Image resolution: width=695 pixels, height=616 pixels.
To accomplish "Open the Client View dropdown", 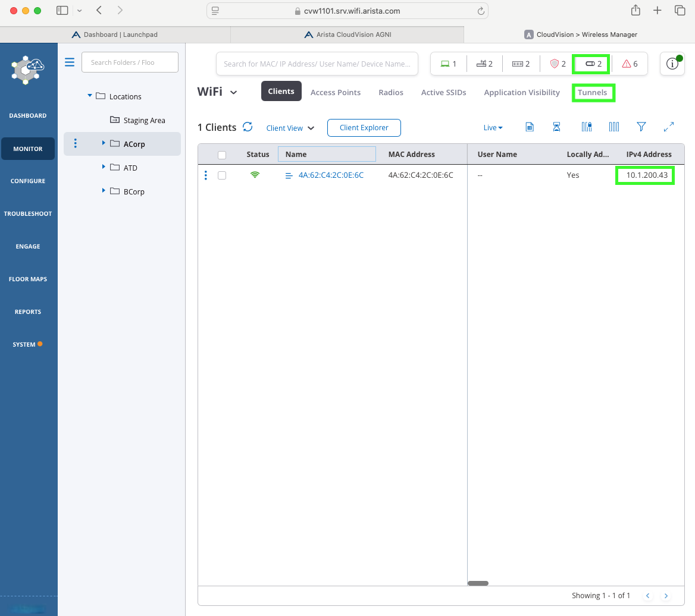I will coord(290,128).
